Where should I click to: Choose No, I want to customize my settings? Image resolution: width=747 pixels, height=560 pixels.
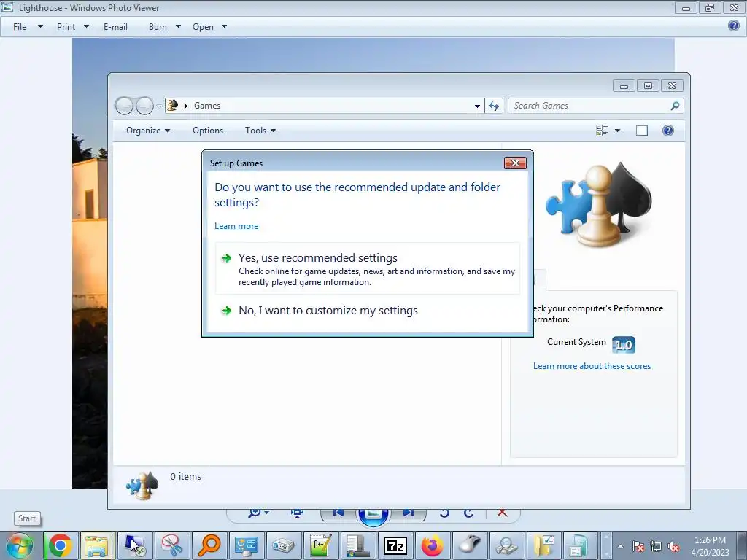pos(368,311)
